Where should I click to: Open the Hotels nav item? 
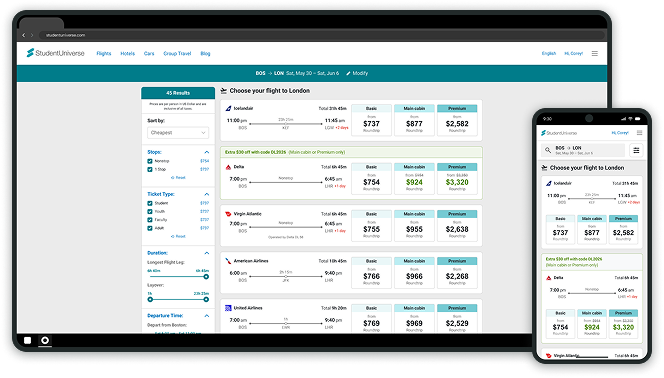pyautogui.click(x=127, y=53)
